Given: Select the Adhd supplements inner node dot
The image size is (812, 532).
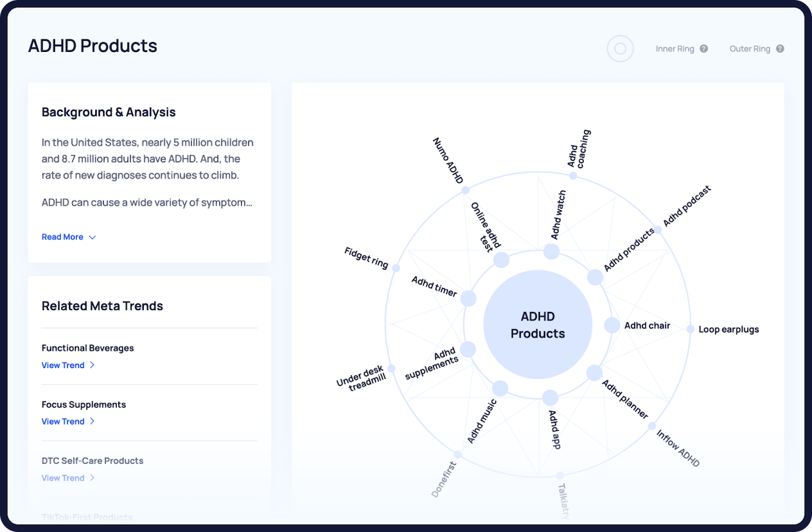Looking at the screenshot, I should (468, 349).
